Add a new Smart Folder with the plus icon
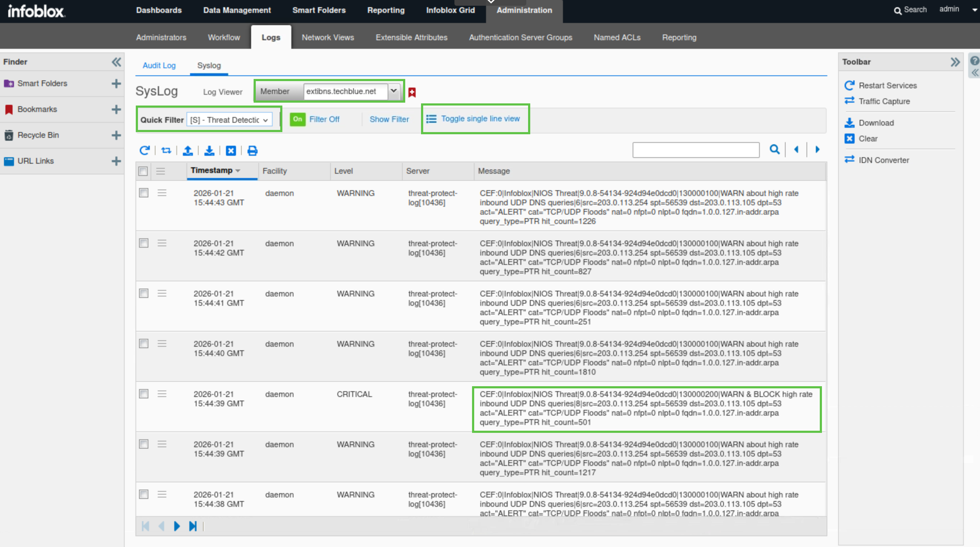This screenshot has width=980, height=547. [116, 84]
